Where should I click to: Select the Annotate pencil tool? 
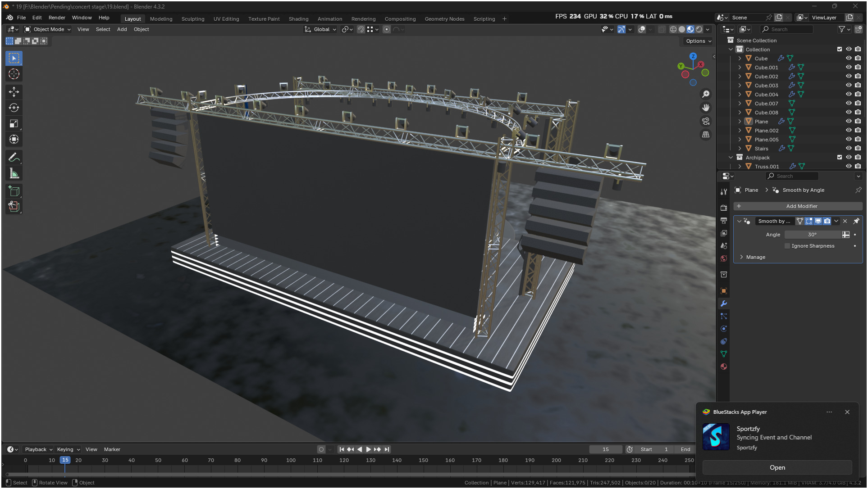(14, 158)
